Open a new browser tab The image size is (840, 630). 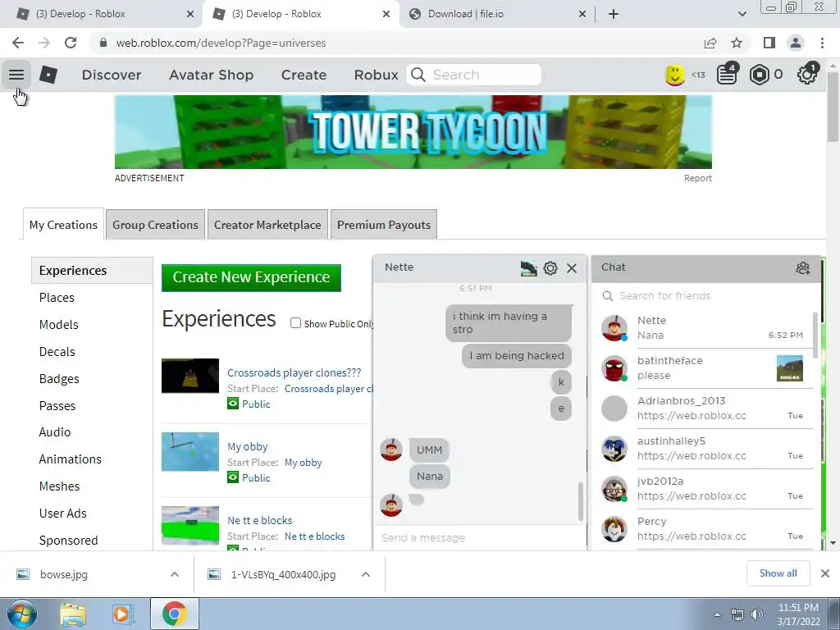tap(614, 14)
